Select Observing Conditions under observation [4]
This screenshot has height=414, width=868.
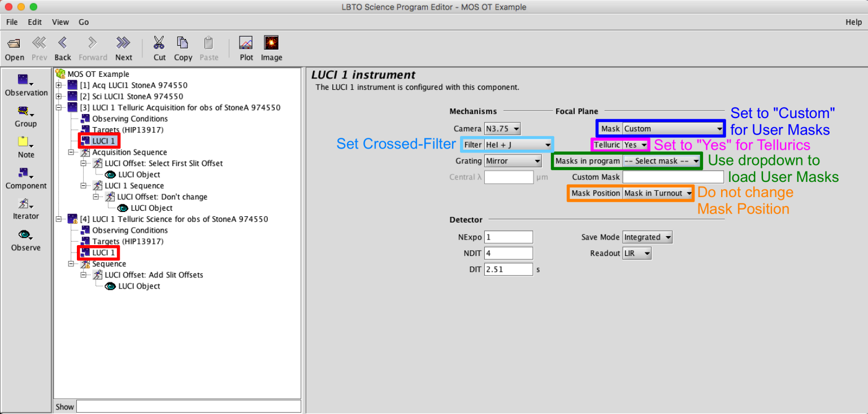tap(130, 230)
